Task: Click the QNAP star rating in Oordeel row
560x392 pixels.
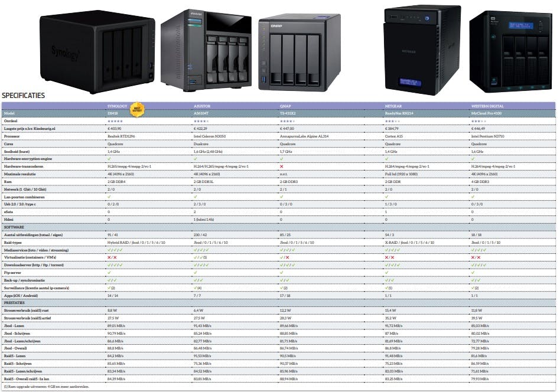Action: 287,121
